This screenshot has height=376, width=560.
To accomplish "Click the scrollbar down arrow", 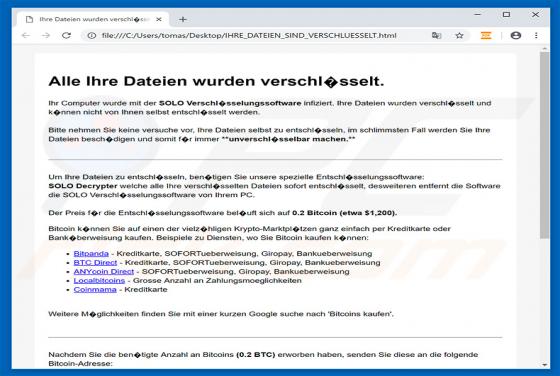I will 544,365.
